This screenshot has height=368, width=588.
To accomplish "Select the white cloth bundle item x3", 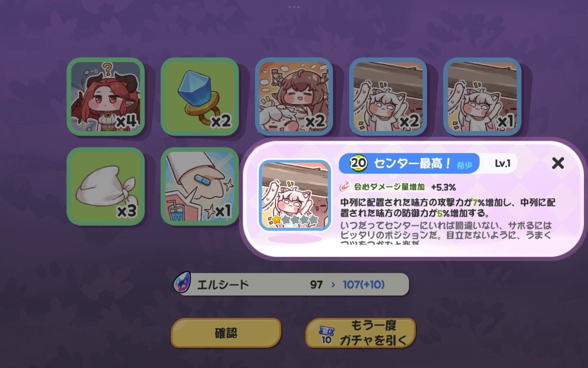I will click(106, 186).
